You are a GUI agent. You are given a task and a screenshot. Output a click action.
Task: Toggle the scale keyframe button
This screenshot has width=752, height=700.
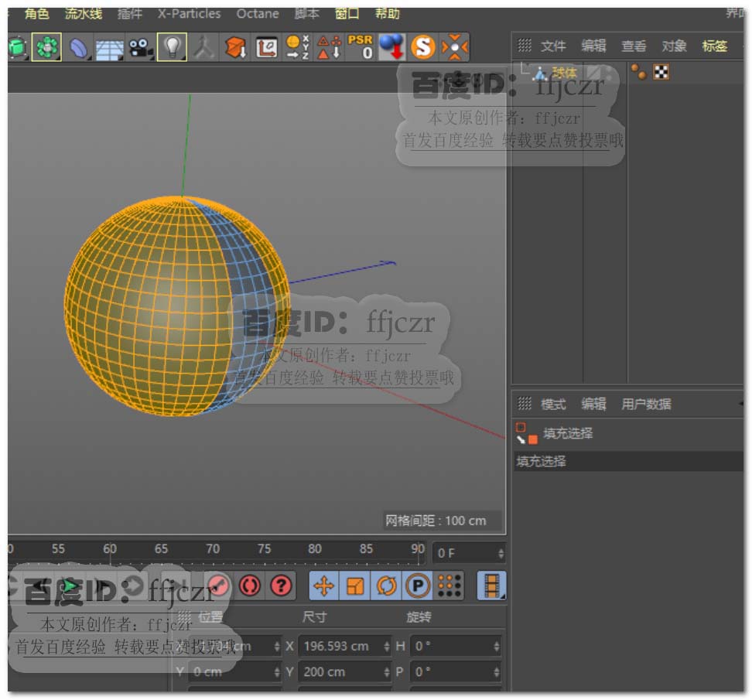355,586
